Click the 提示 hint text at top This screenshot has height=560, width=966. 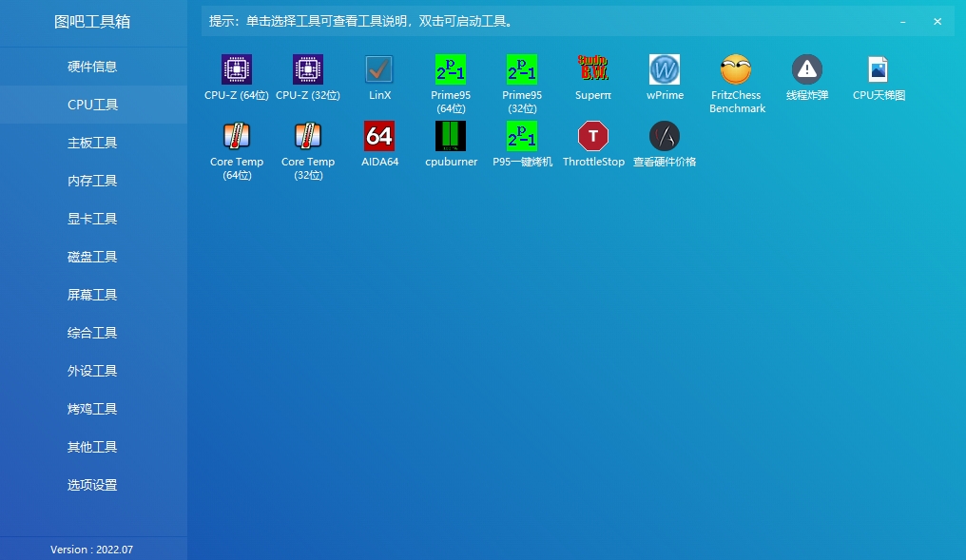(x=361, y=22)
